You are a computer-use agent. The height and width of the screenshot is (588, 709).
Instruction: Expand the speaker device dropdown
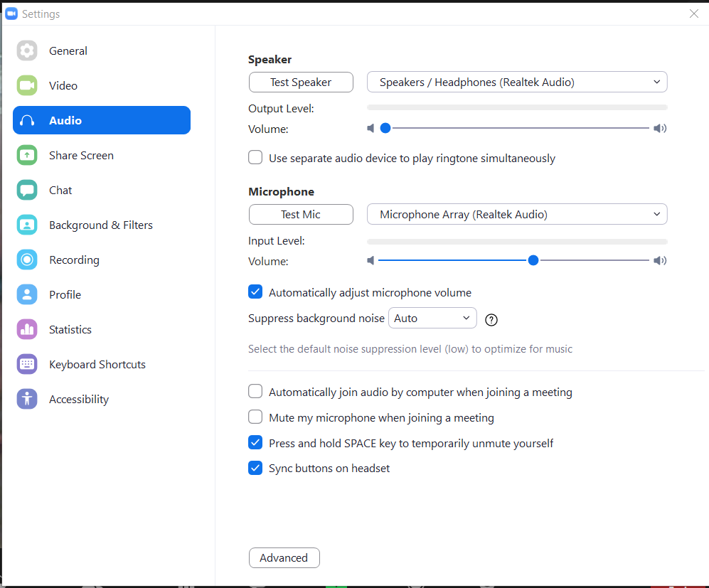517,82
